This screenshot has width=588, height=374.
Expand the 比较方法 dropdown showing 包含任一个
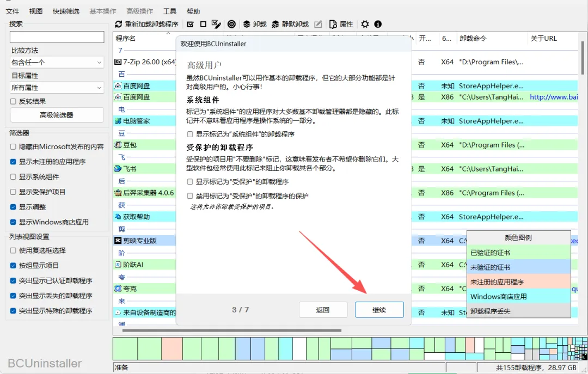(57, 62)
